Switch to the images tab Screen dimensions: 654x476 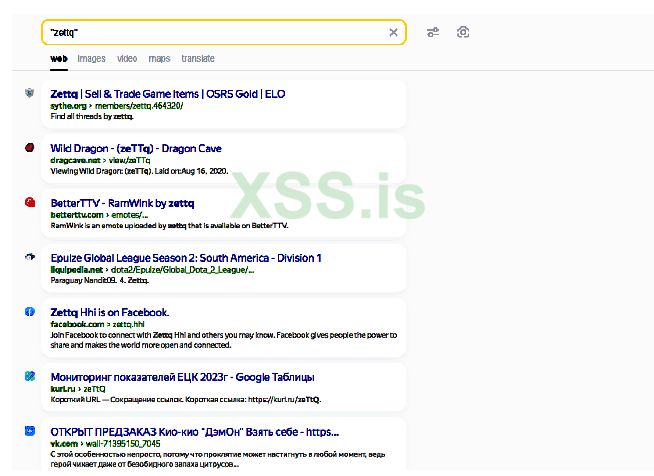(91, 58)
